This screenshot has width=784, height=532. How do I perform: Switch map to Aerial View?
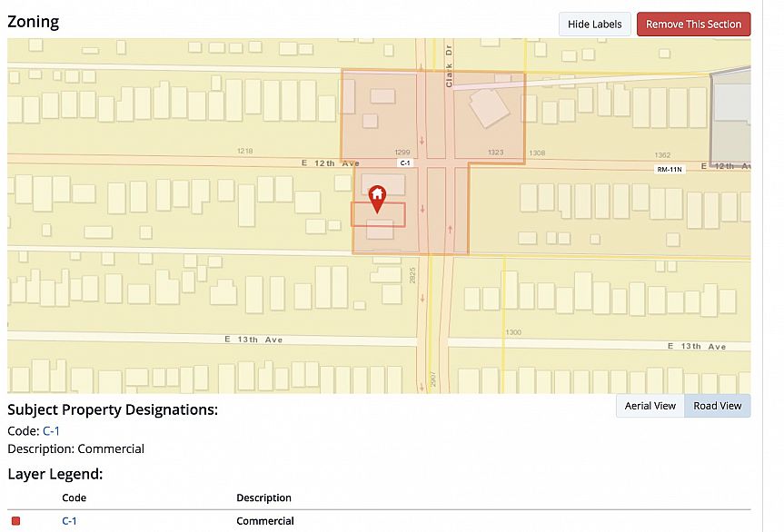coord(650,406)
